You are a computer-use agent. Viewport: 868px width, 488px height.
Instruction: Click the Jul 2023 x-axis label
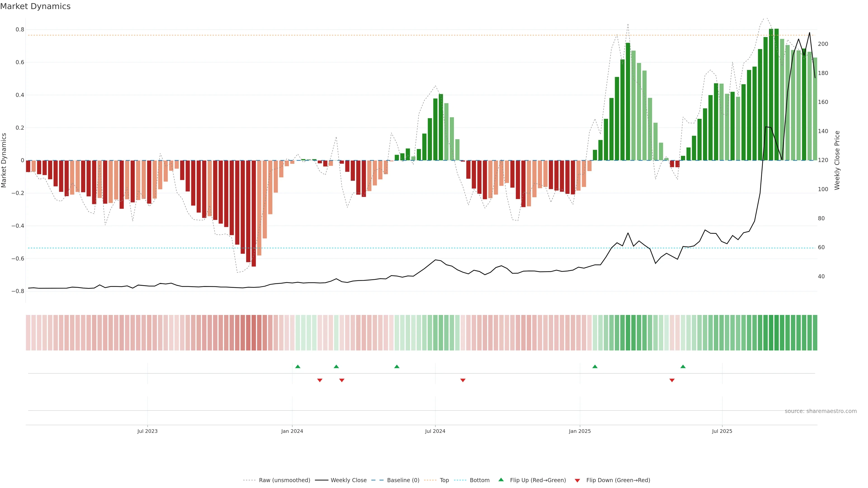click(x=147, y=431)
